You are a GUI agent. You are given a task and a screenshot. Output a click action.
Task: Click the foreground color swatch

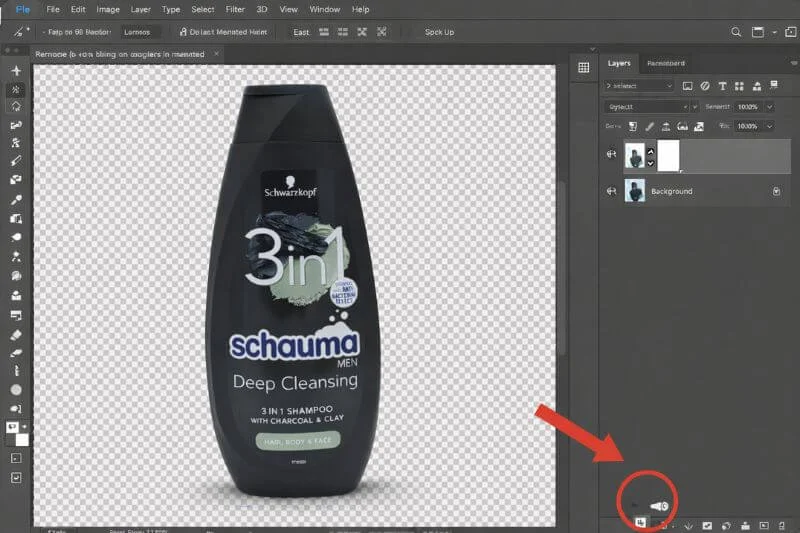click(x=12, y=427)
